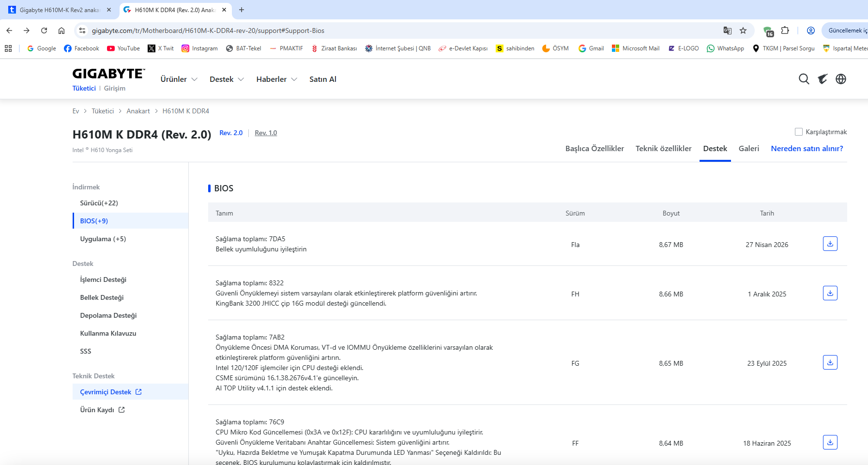This screenshot has width=868, height=465.
Task: Open the Facebook bookmark
Action: pyautogui.click(x=81, y=48)
